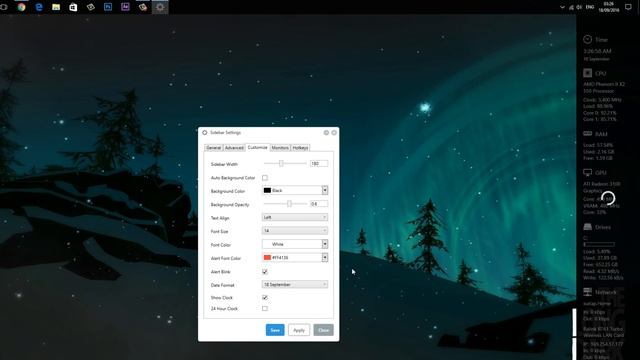640x360 pixels.
Task: Open network status in system tray
Action: pos(571,7)
